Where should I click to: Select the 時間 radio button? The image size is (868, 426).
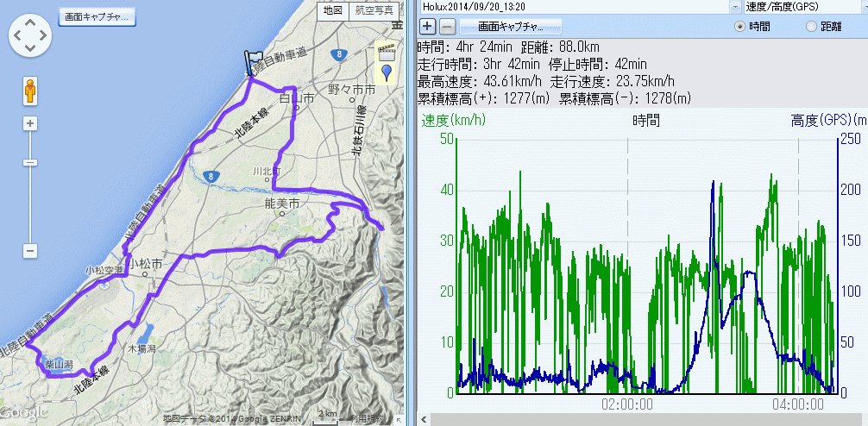739,27
